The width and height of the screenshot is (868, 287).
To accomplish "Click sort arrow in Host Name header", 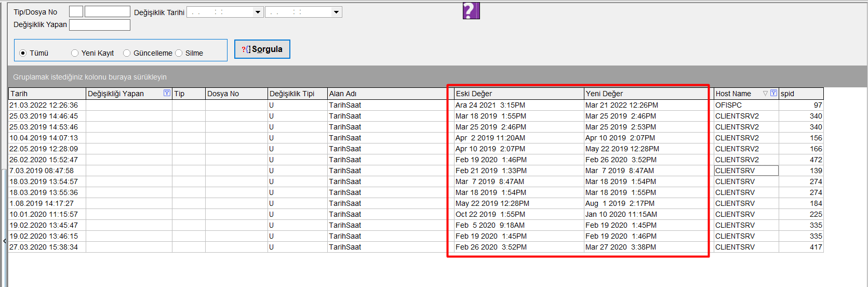I will point(765,94).
